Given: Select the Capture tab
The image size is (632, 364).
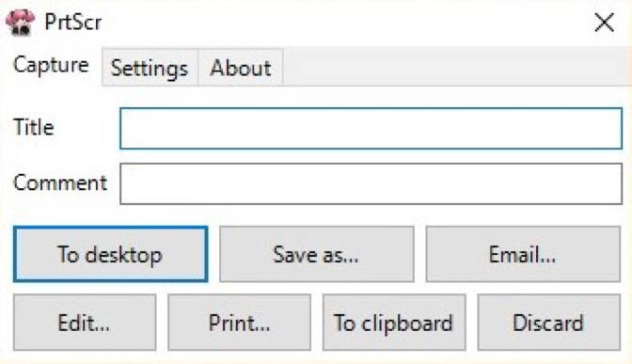Looking at the screenshot, I should tap(51, 65).
